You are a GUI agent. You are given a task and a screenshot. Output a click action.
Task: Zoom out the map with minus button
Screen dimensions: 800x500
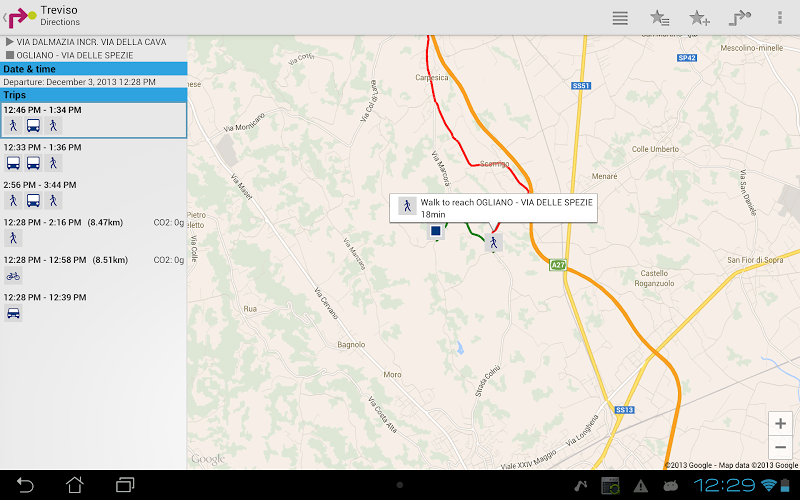[x=780, y=447]
